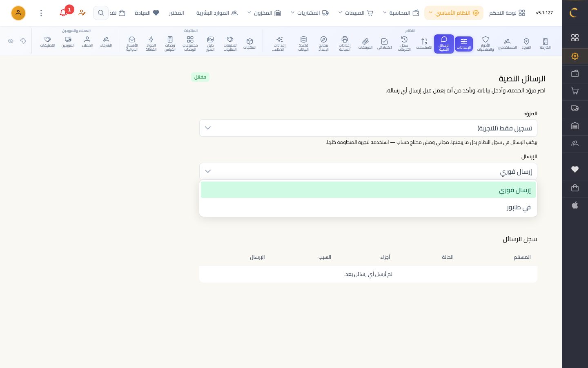Open إعدادات الذكاء AI sparkle icon

(x=280, y=44)
